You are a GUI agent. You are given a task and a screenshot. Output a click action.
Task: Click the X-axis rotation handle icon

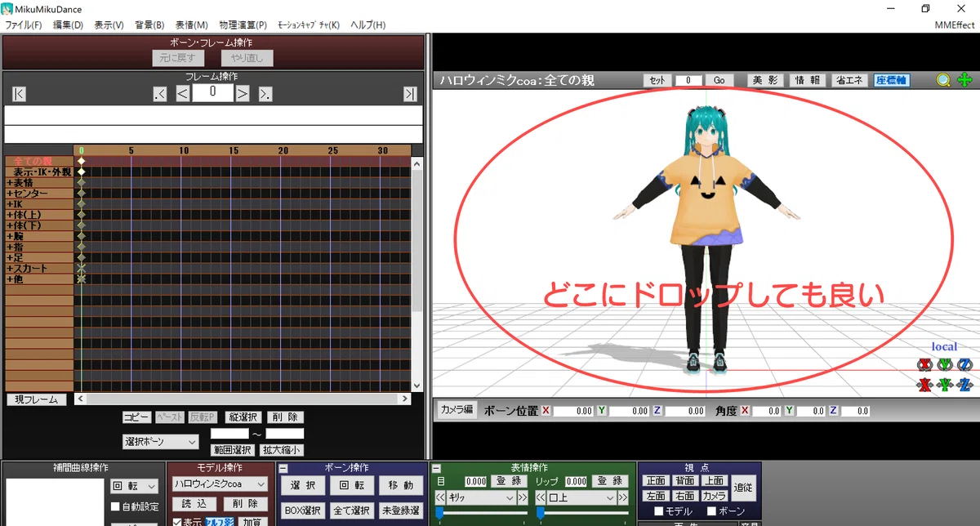click(924, 364)
